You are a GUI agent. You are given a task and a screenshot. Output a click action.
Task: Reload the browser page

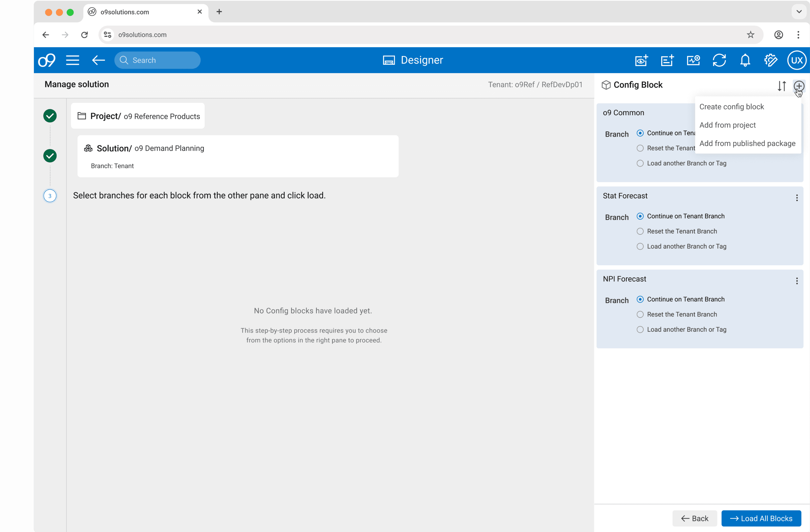click(84, 35)
